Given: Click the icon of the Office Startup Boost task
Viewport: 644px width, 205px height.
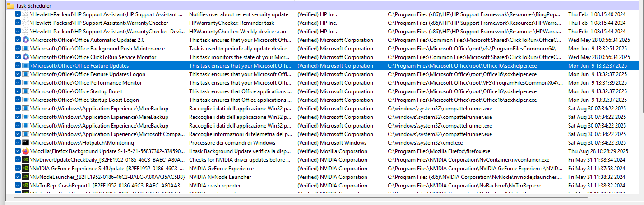Looking at the screenshot, I should point(26,91).
